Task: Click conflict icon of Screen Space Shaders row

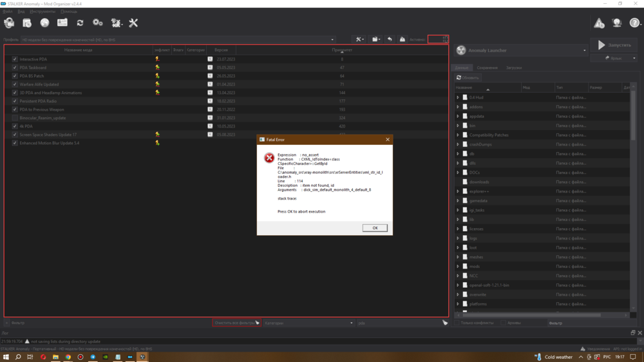Action: coord(157,135)
